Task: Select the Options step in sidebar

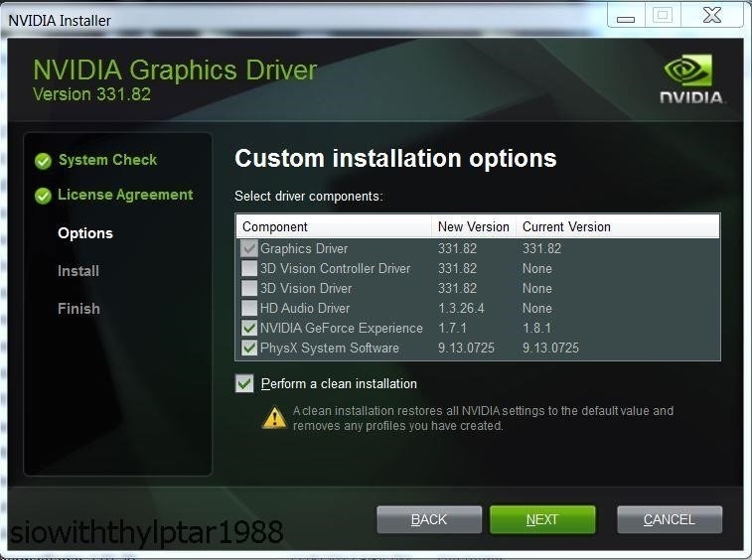Action: [85, 233]
